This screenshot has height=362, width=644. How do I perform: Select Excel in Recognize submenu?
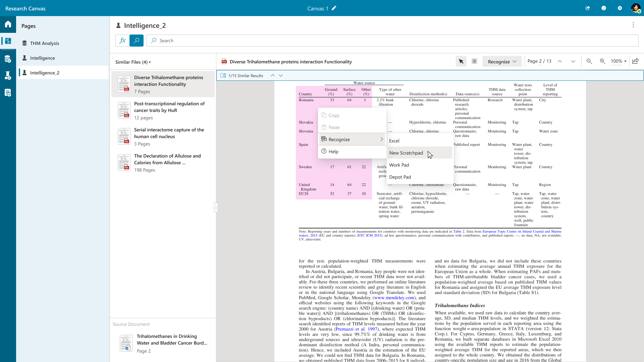pos(394,141)
